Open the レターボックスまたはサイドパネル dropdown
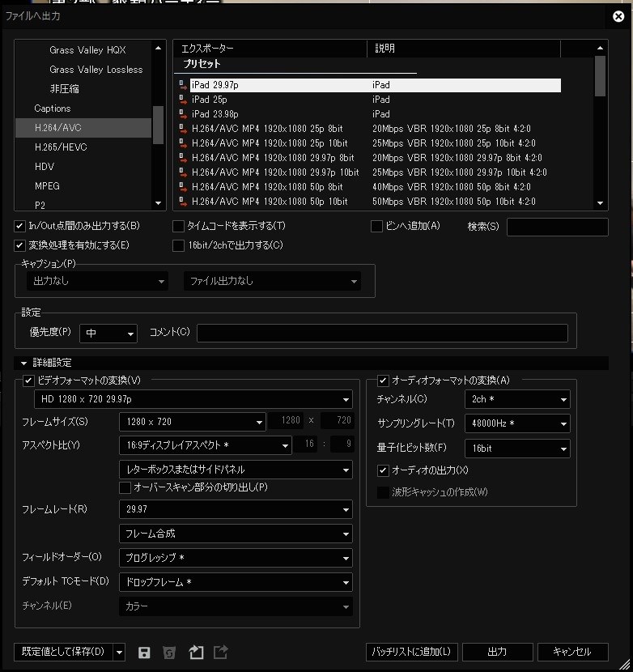Screen dimensions: 633x672 point(236,470)
